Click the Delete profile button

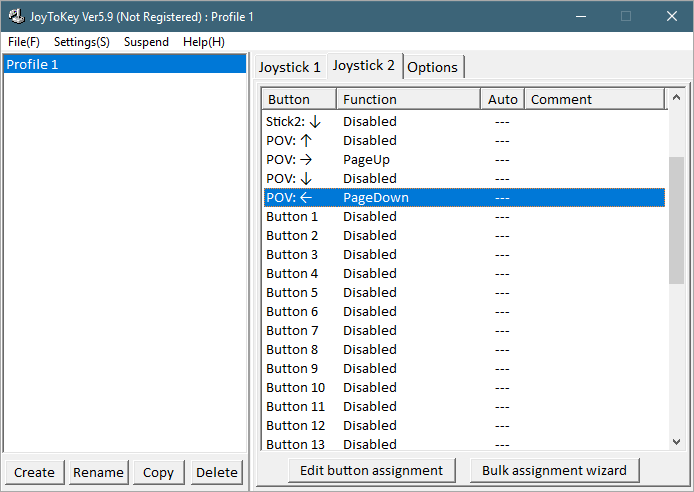[217, 472]
